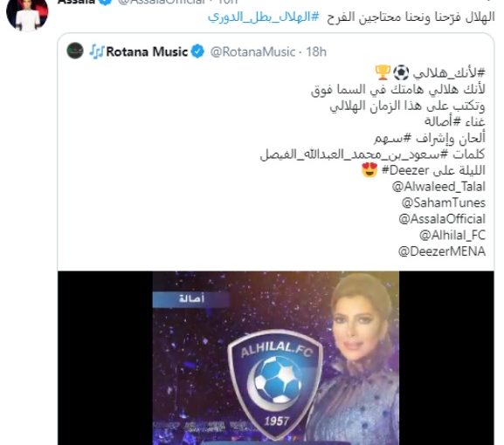Open the @Alwaleed_Talal mention
The image size is (504, 445).
click(x=438, y=187)
